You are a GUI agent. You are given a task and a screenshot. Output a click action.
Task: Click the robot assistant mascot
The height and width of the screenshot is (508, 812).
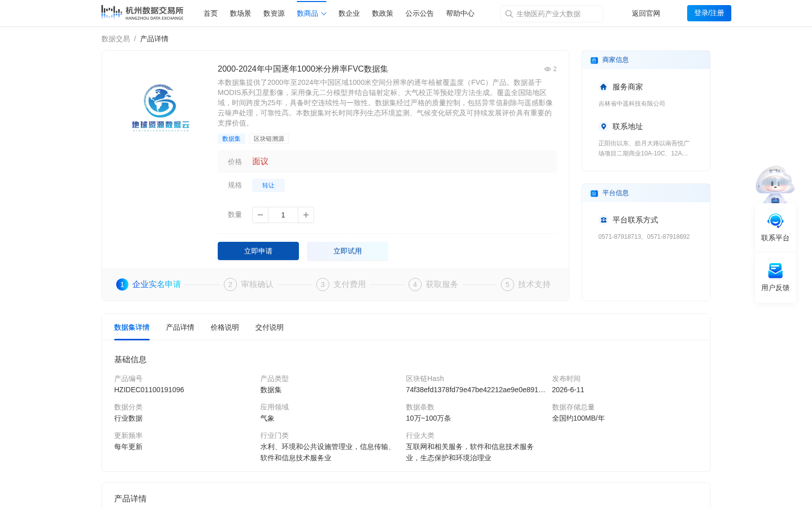coord(775,184)
